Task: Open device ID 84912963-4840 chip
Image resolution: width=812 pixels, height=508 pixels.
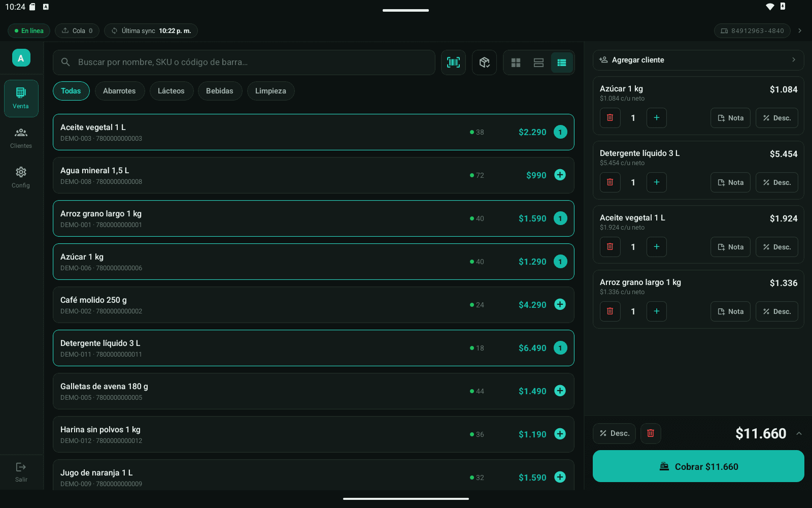Action: coord(752,31)
